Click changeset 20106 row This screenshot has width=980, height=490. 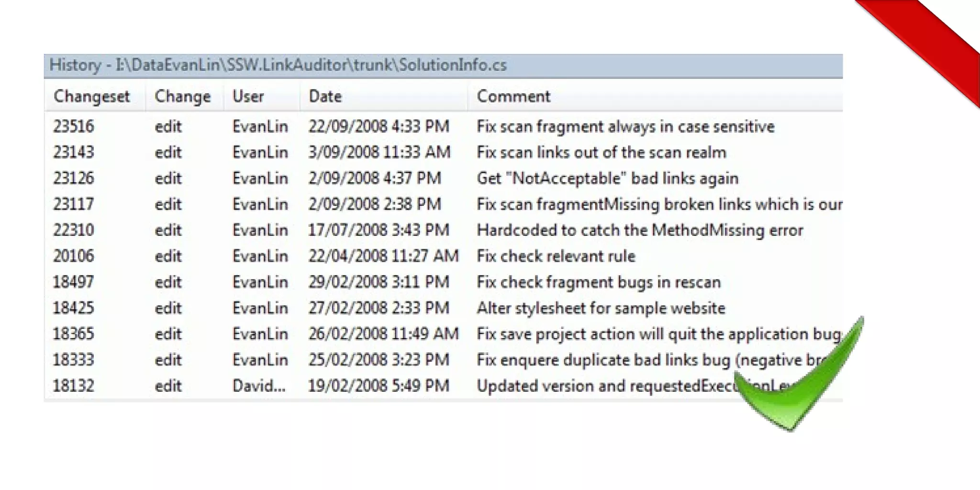(74, 256)
